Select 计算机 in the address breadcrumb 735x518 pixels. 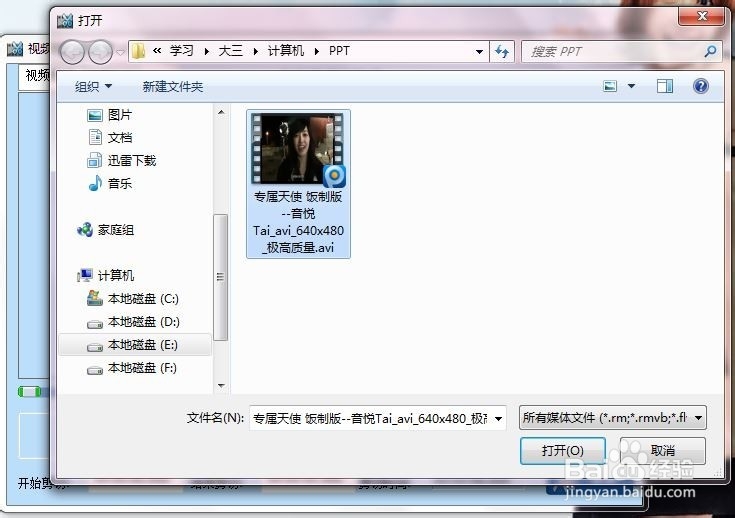coord(286,51)
